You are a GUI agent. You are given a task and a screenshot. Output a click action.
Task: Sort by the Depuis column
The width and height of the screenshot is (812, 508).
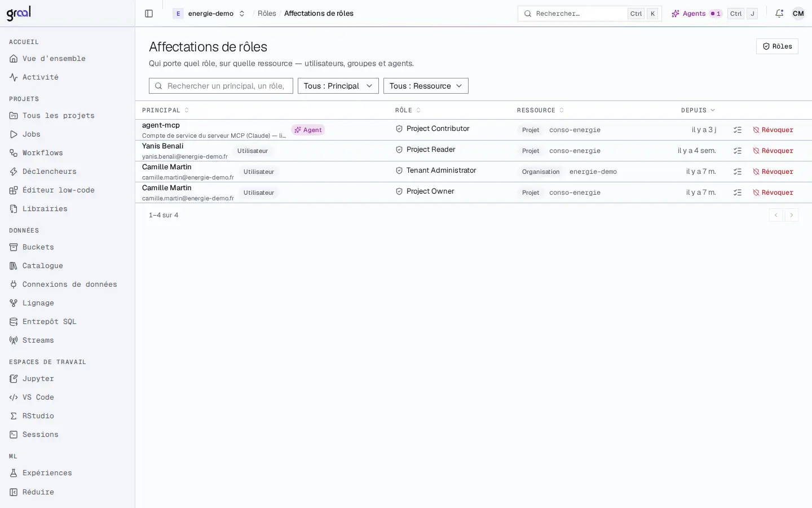pyautogui.click(x=698, y=110)
